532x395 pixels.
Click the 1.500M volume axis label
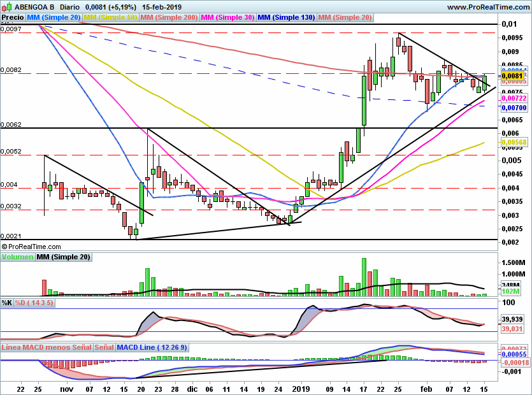click(x=513, y=262)
